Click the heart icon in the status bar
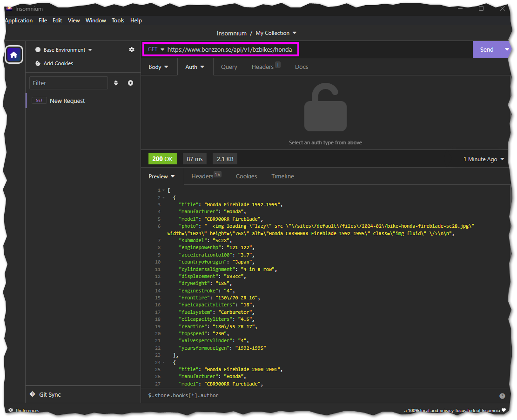The image size is (517, 420). tap(504, 410)
